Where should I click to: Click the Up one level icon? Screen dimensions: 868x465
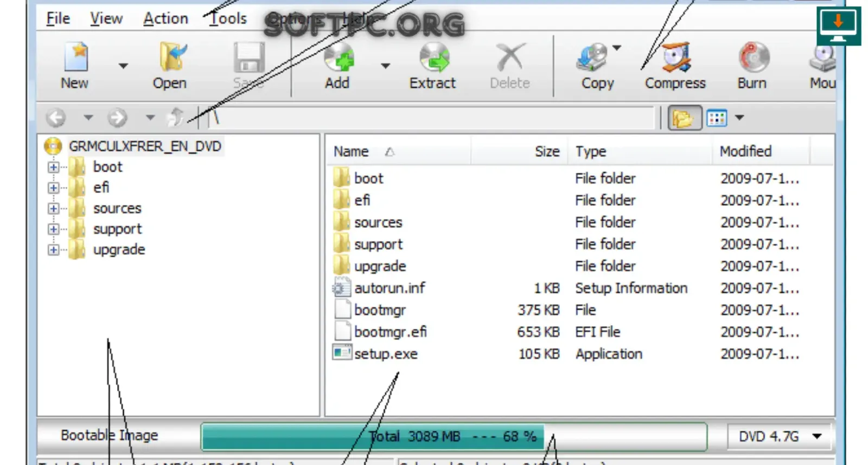pyautogui.click(x=176, y=117)
